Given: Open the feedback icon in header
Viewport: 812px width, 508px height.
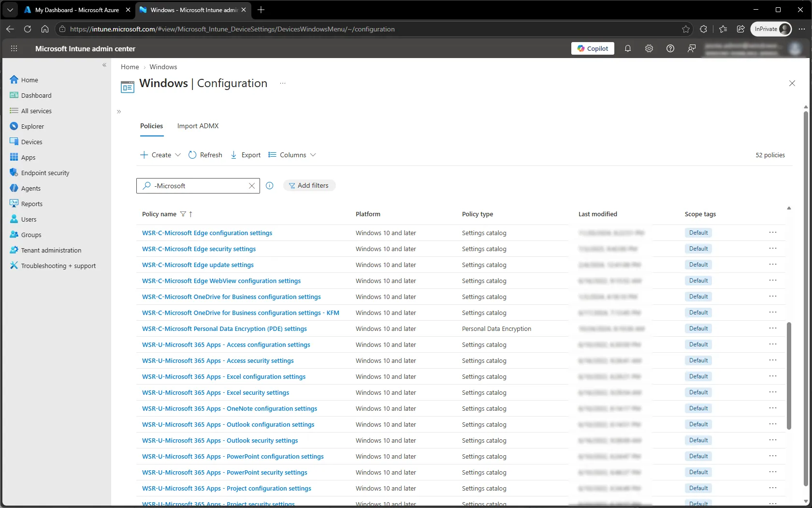Looking at the screenshot, I should tap(692, 48).
